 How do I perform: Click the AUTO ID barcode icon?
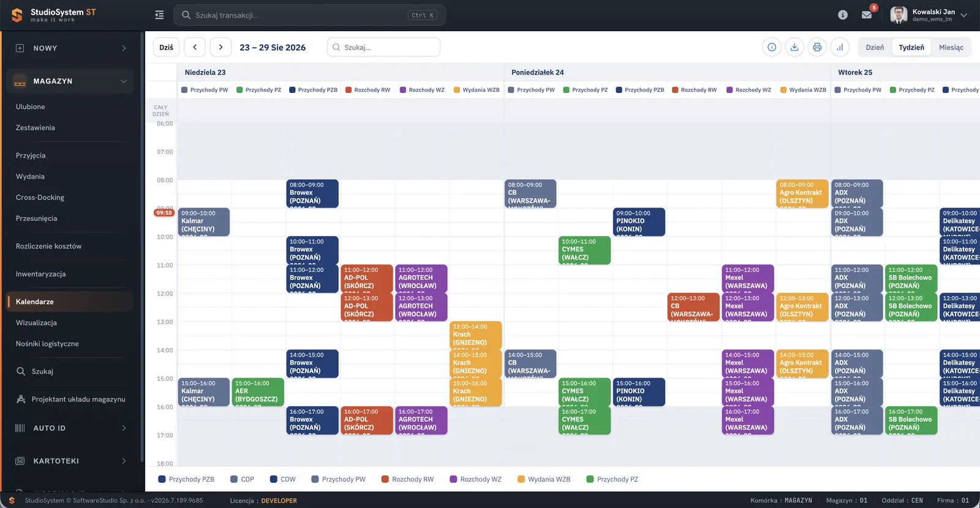(20, 428)
